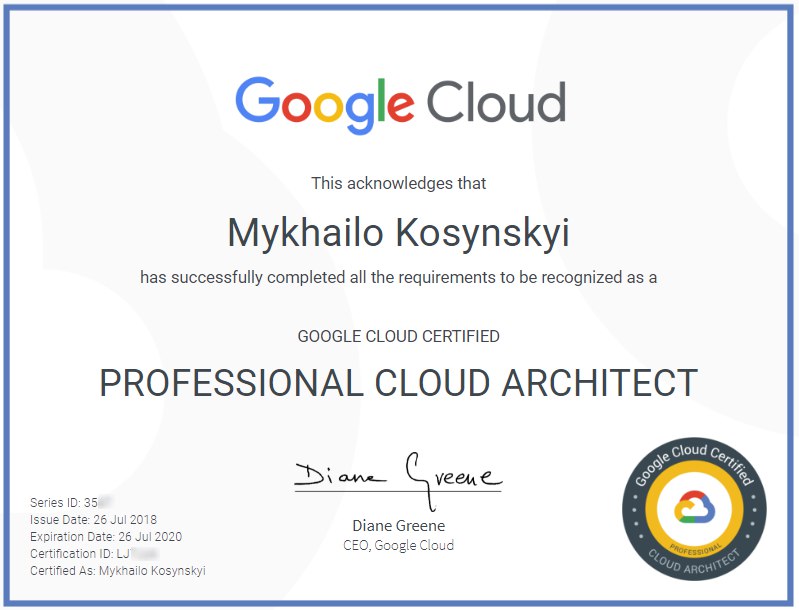799x610 pixels.
Task: Click the text 'This acknowledges that'
Action: click(x=398, y=183)
